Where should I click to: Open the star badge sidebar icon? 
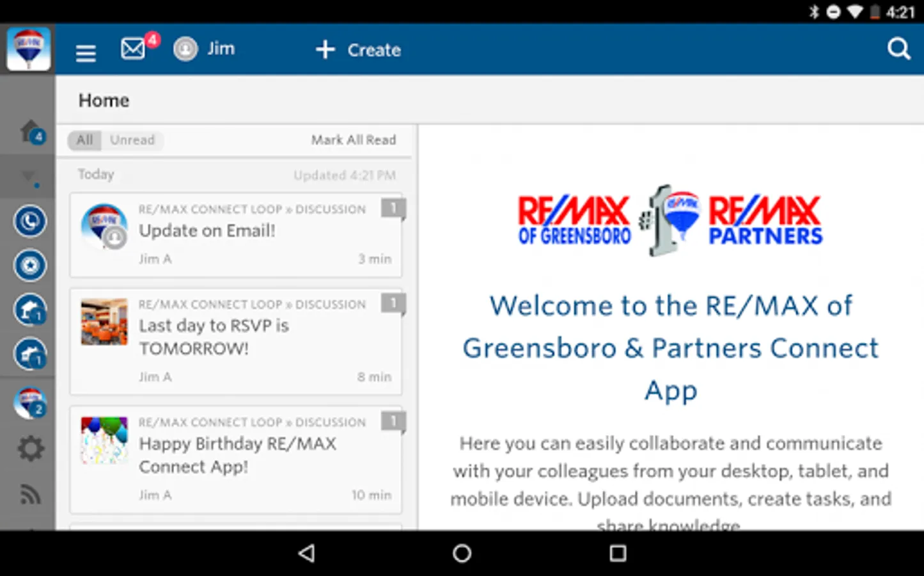tap(30, 266)
